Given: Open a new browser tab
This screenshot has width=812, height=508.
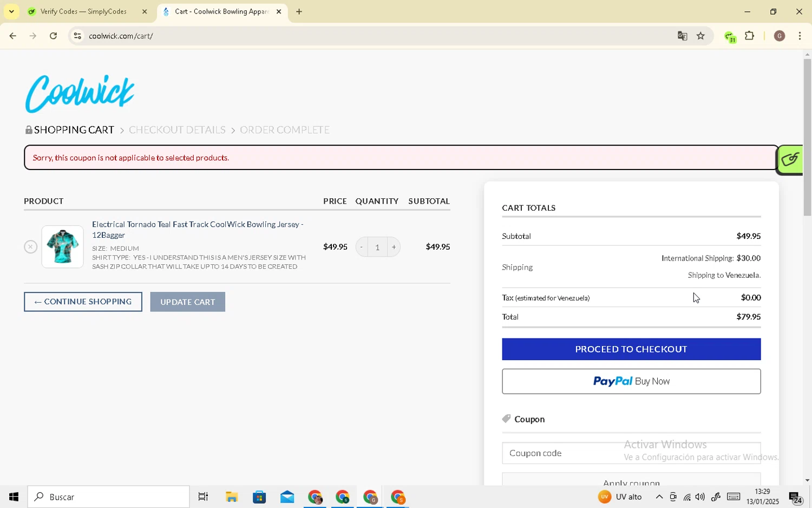Looking at the screenshot, I should (299, 11).
